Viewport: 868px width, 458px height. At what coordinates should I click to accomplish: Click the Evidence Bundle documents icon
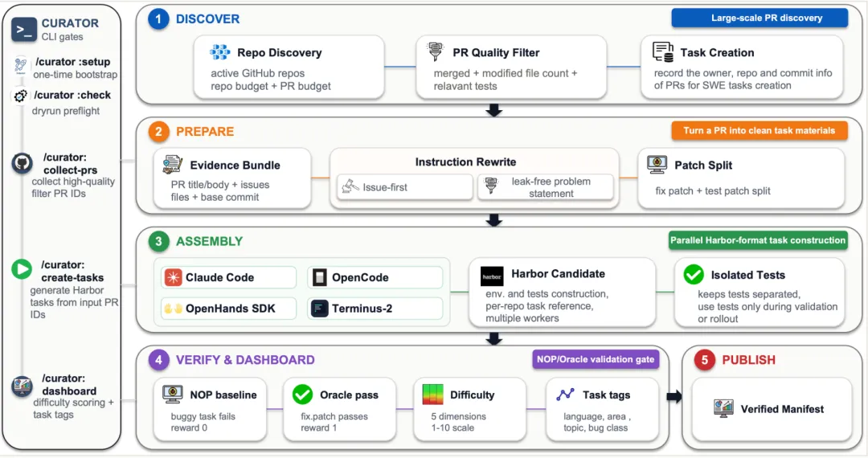point(173,164)
